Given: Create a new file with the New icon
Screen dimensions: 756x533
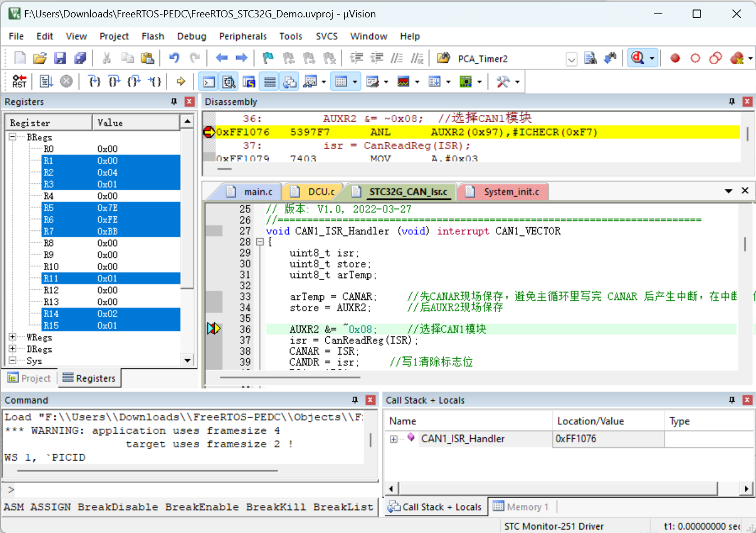Looking at the screenshot, I should pos(20,58).
